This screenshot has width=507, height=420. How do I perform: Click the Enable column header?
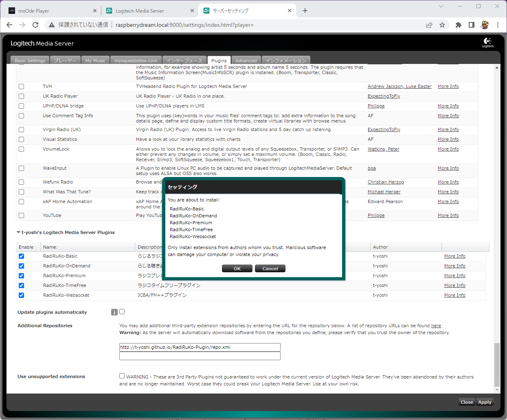[28, 247]
